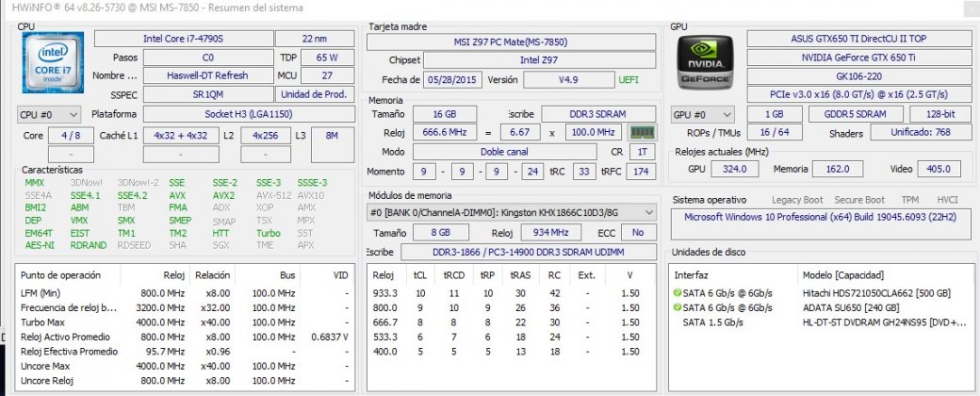Click the green UEFI label
This screenshot has width=980, height=396.
(629, 80)
